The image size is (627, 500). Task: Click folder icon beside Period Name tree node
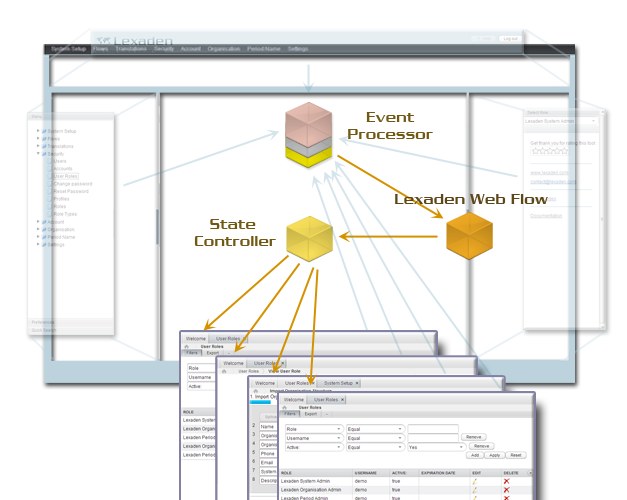click(44, 237)
